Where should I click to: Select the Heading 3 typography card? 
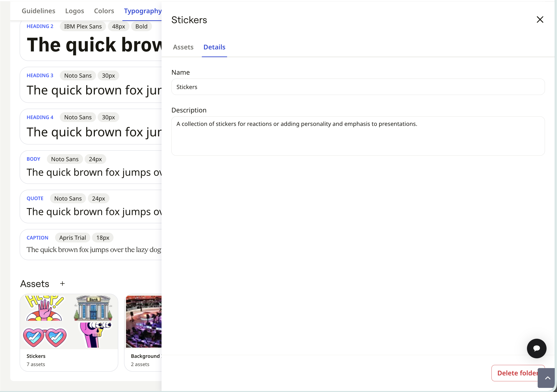tap(91, 85)
